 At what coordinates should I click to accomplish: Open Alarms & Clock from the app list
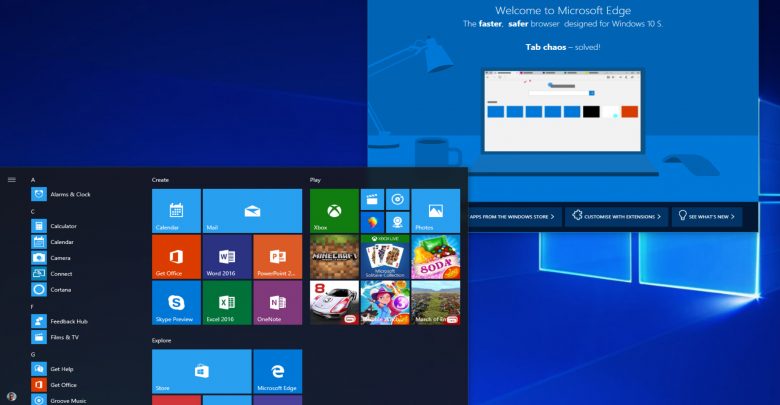(x=61, y=194)
